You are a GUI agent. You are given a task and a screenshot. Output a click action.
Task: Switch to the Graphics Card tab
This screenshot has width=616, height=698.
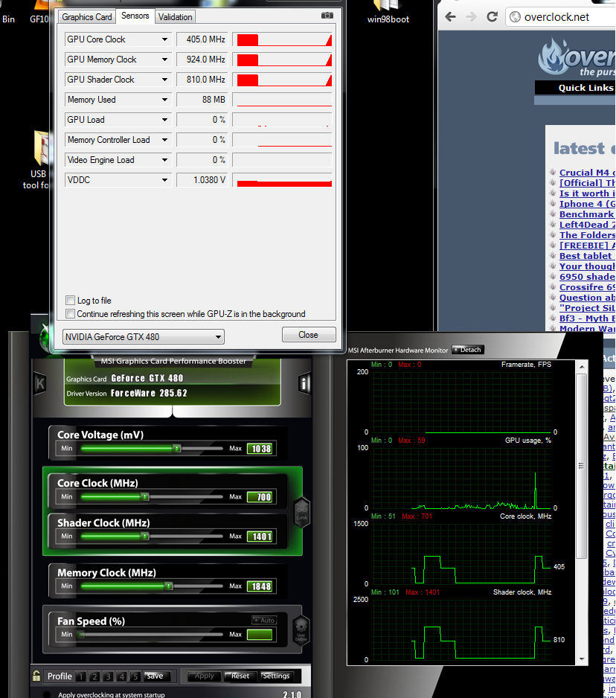pyautogui.click(x=87, y=17)
